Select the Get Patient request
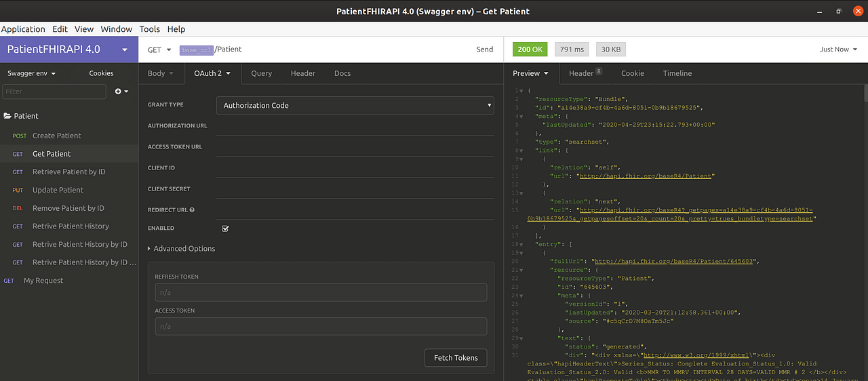868x381 pixels. pyautogui.click(x=69, y=154)
